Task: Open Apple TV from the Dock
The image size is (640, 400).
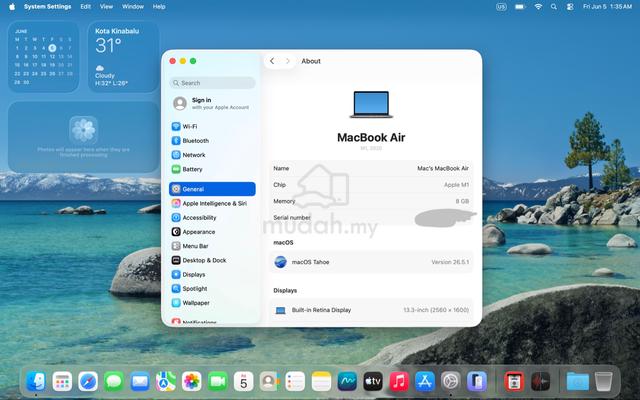Action: pyautogui.click(x=373, y=382)
